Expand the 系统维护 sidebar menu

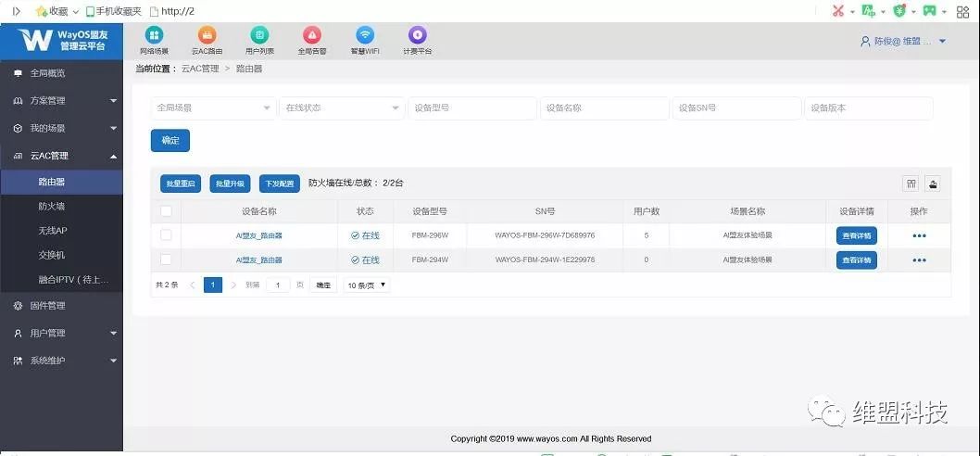[61, 361]
